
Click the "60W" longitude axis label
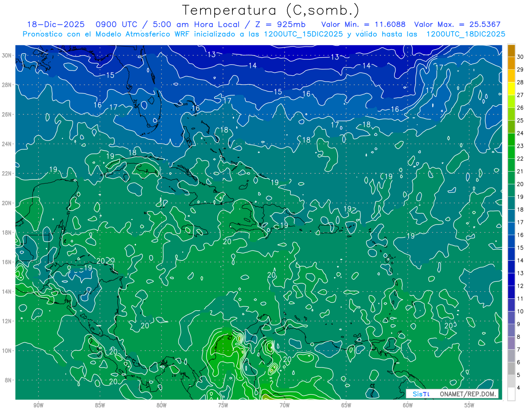coord(408,405)
